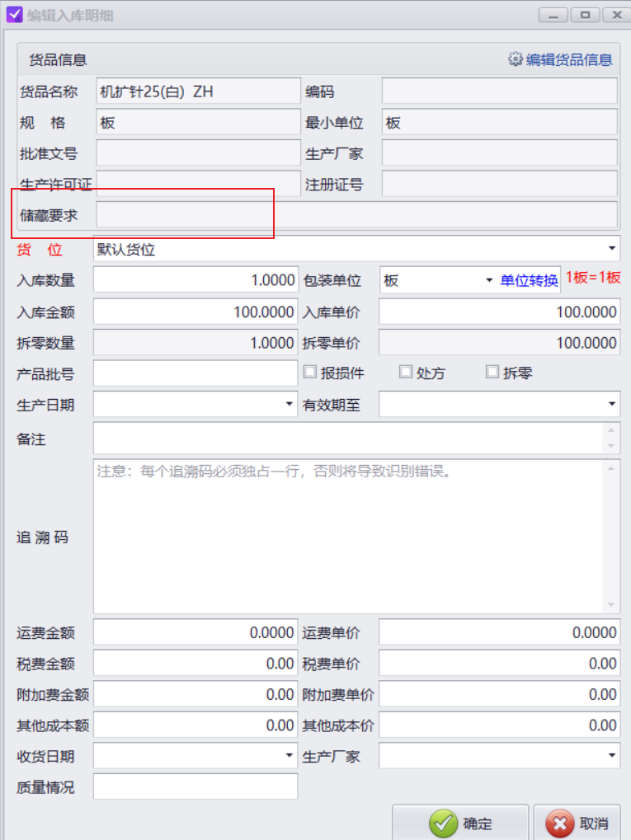
Task: Click the purple checkmark app icon in title bar
Action: (15, 15)
